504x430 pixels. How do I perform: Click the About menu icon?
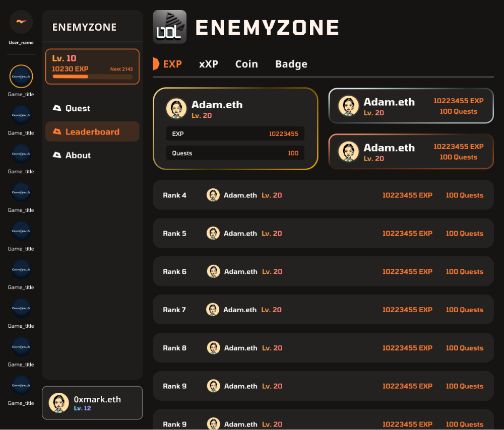57,156
